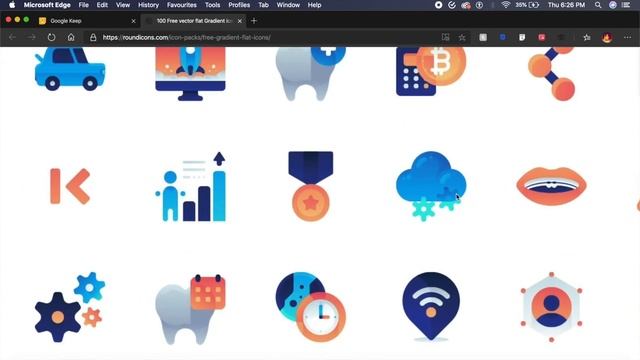Open a new browser tab
Image resolution: width=640 pixels, height=360 pixels.
[x=254, y=21]
